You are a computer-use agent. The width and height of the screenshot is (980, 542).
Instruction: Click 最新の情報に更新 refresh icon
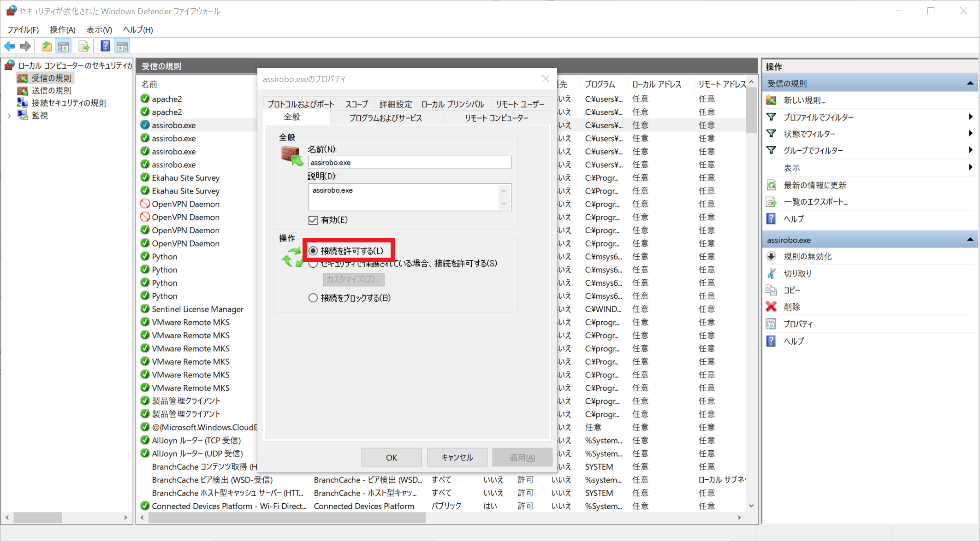pyautogui.click(x=771, y=185)
